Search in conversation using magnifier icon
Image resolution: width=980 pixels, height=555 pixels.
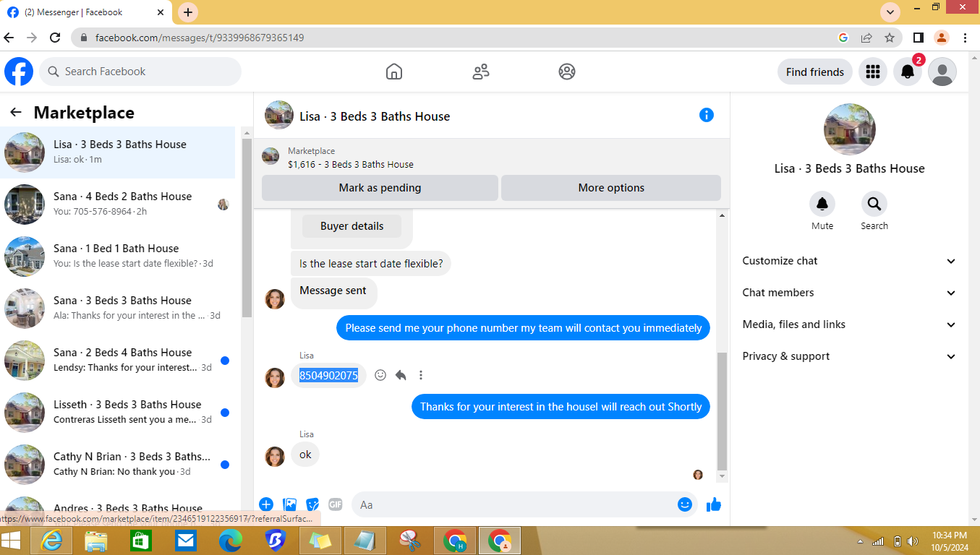point(874,205)
